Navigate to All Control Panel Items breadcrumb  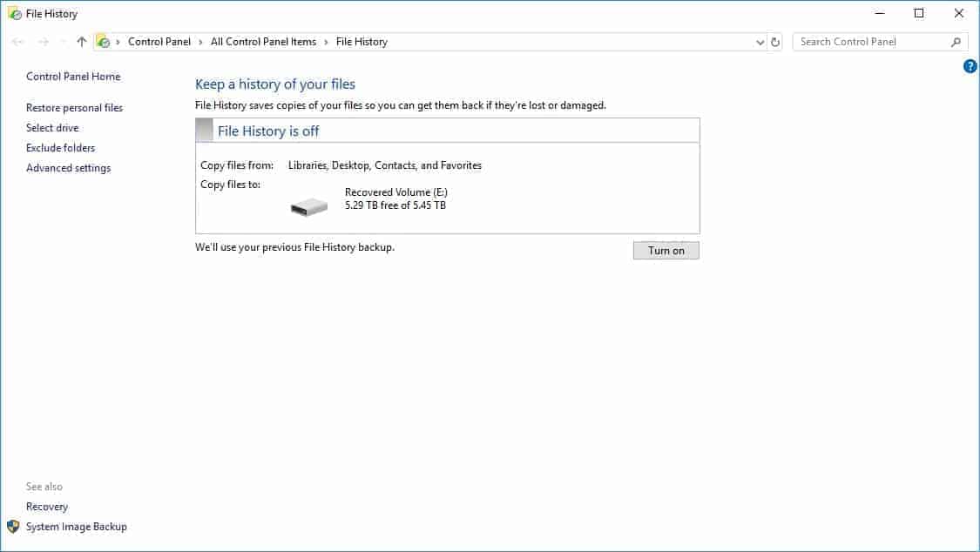[263, 42]
